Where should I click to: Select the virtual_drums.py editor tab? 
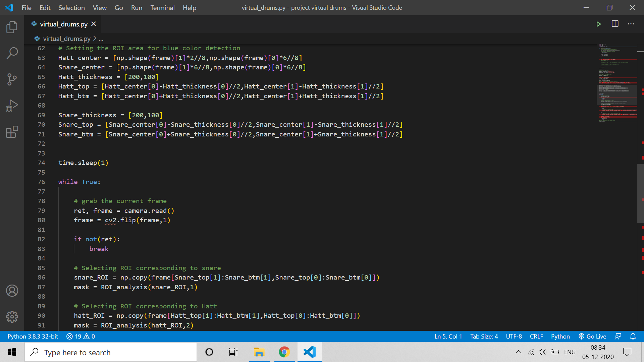coord(63,24)
